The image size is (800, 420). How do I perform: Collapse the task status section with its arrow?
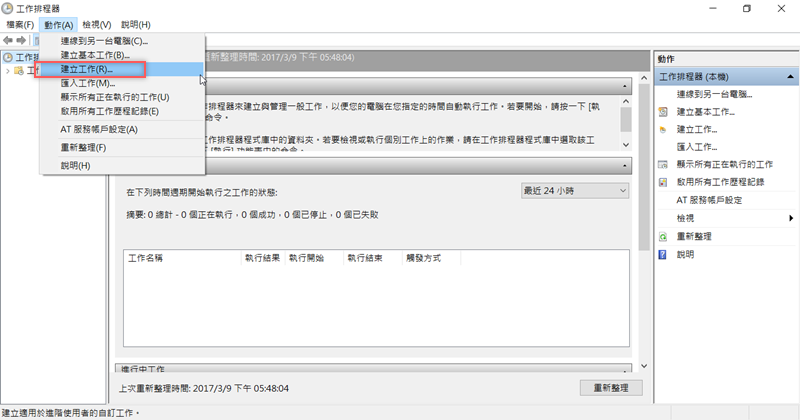point(624,166)
